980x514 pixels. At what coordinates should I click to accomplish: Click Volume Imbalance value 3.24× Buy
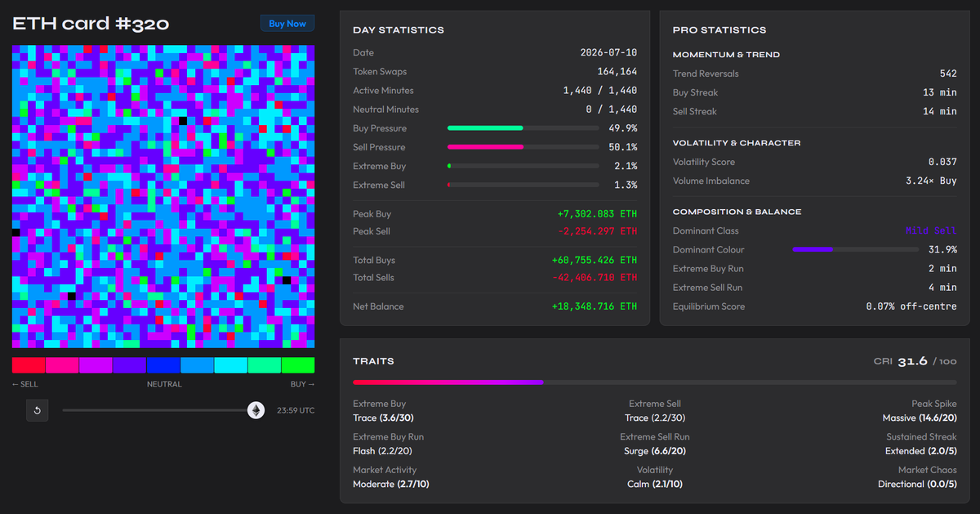[931, 181]
